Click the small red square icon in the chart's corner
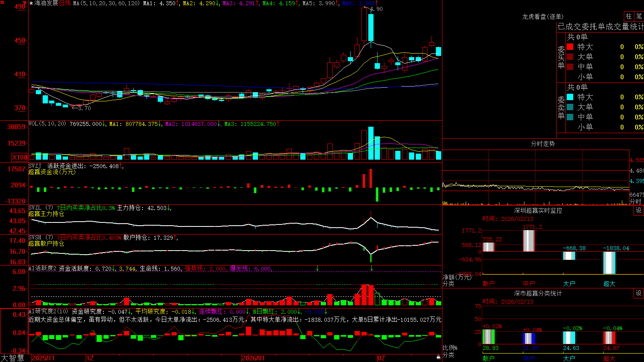Viewport: 644px width, 362px height. (2, 2)
